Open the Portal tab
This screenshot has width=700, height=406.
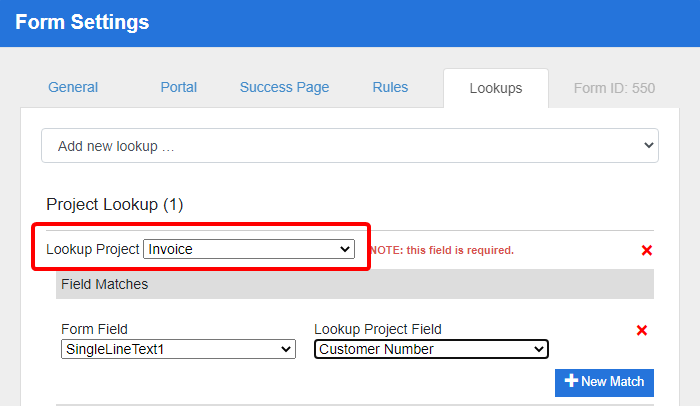coord(179,88)
